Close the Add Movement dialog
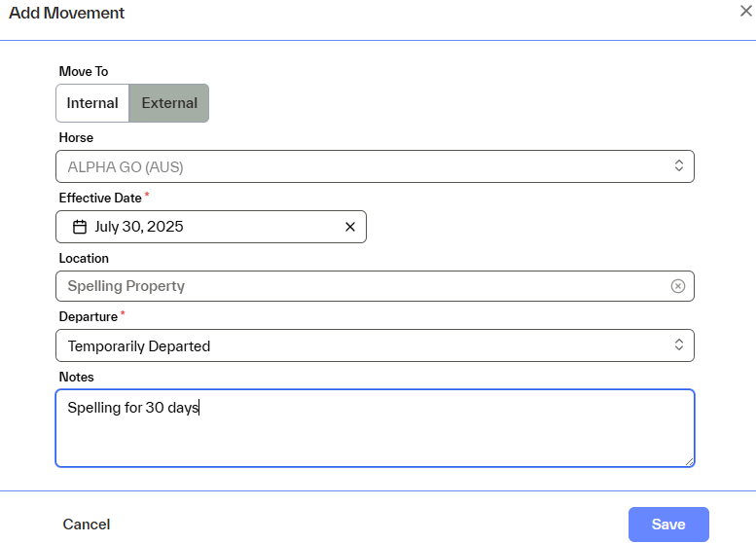 point(746,10)
